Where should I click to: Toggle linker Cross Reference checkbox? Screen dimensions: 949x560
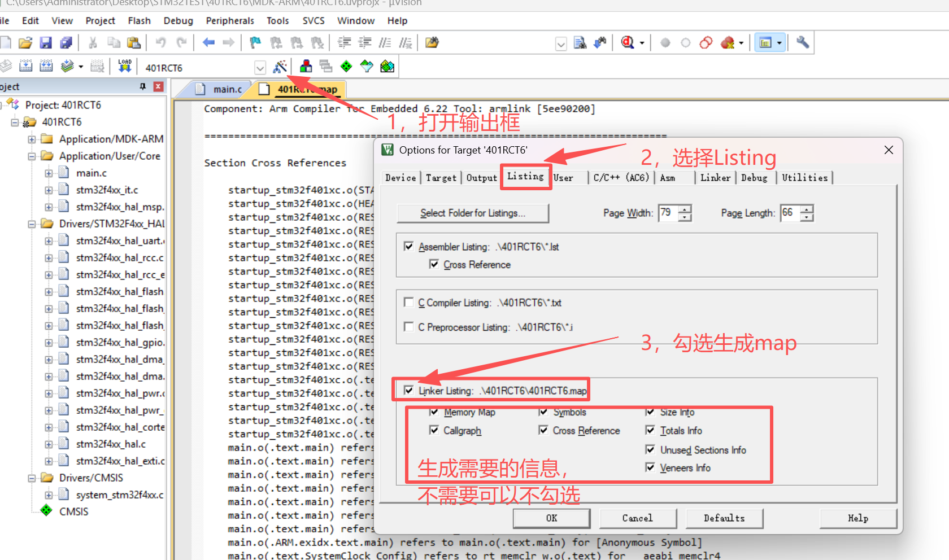(543, 430)
